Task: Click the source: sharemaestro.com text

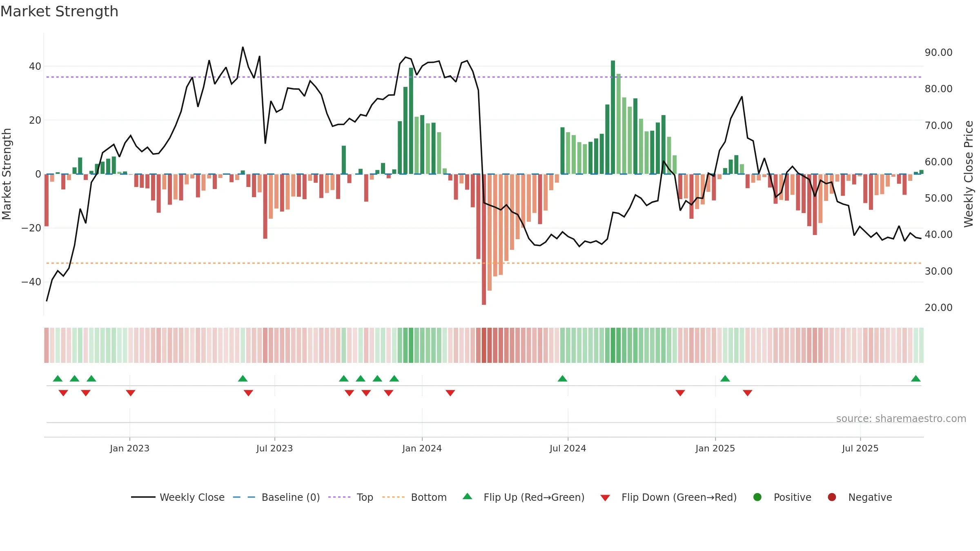Action: point(901,419)
